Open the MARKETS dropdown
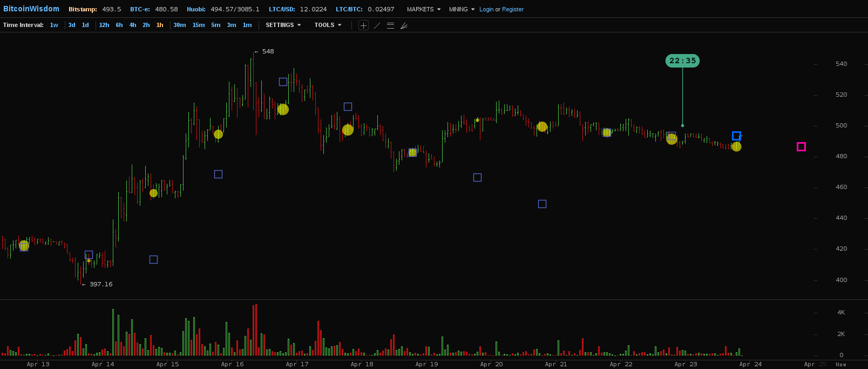868x369 pixels. (423, 10)
